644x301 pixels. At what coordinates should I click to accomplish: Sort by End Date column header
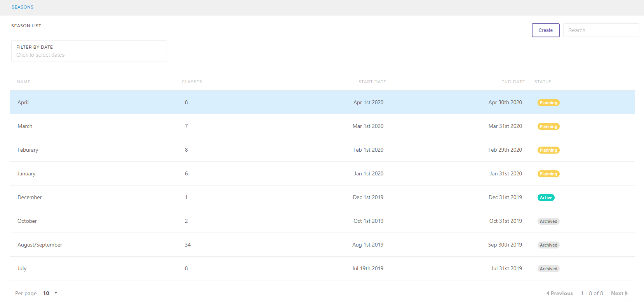click(x=513, y=82)
